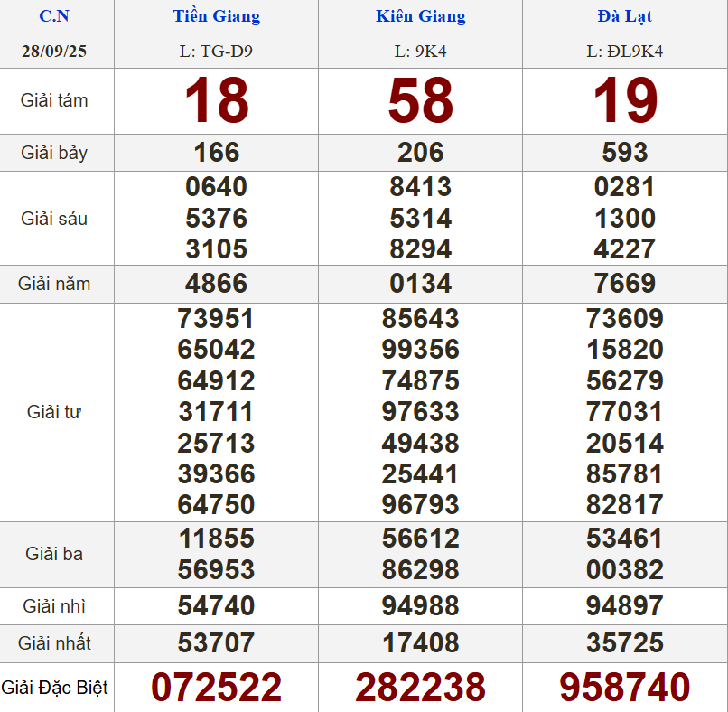Click the ticket code L: ĐL9K4
728x712 pixels.
624,51
